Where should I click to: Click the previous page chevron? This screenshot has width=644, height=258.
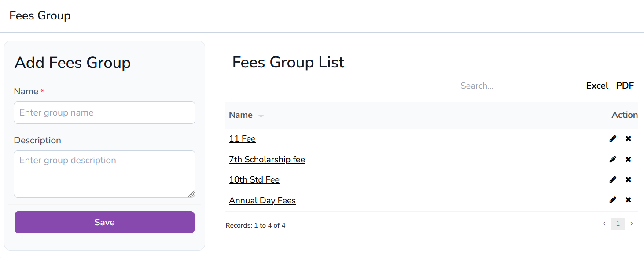pyautogui.click(x=604, y=224)
